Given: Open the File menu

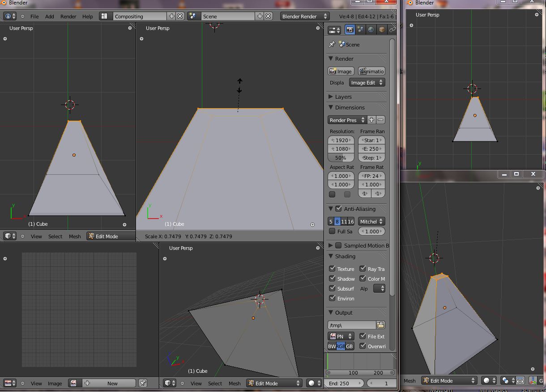Looking at the screenshot, I should tap(34, 16).
